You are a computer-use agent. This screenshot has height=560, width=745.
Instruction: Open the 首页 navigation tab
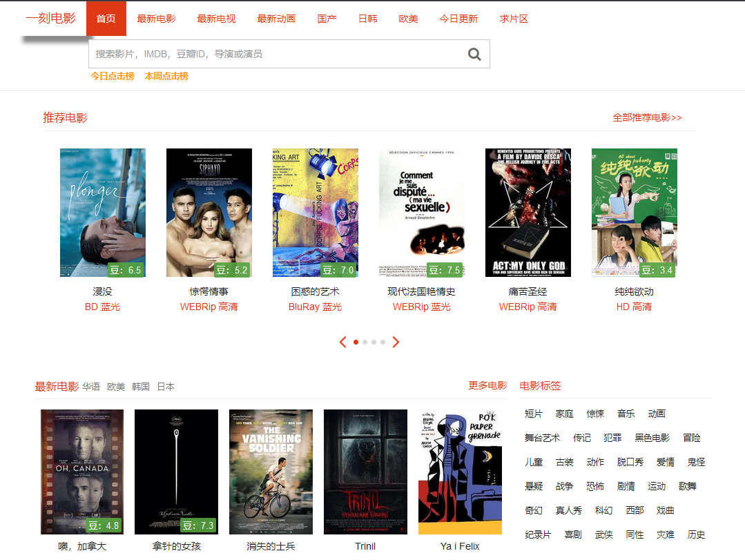pos(106,19)
